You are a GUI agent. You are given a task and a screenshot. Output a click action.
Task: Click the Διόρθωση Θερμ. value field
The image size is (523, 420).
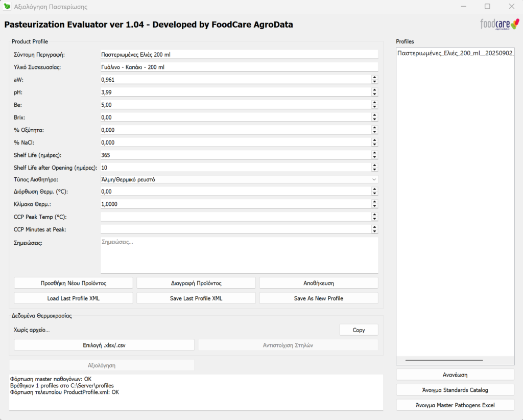(236, 192)
